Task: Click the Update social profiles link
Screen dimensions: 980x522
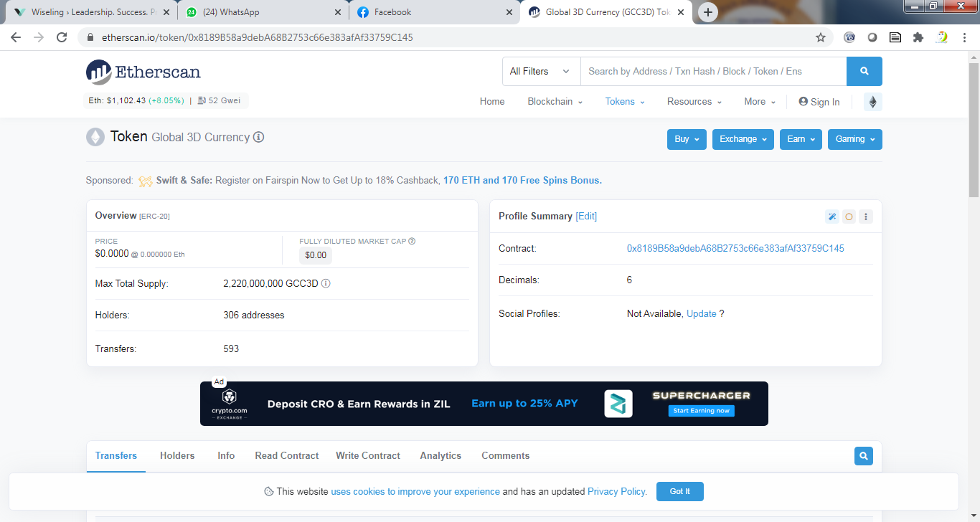Action: coord(702,314)
